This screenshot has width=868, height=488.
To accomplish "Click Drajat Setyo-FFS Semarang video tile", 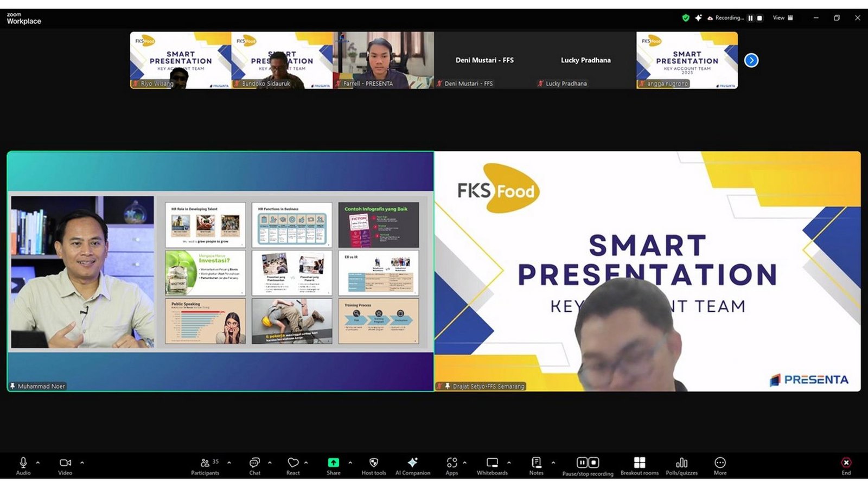I will [x=648, y=271].
